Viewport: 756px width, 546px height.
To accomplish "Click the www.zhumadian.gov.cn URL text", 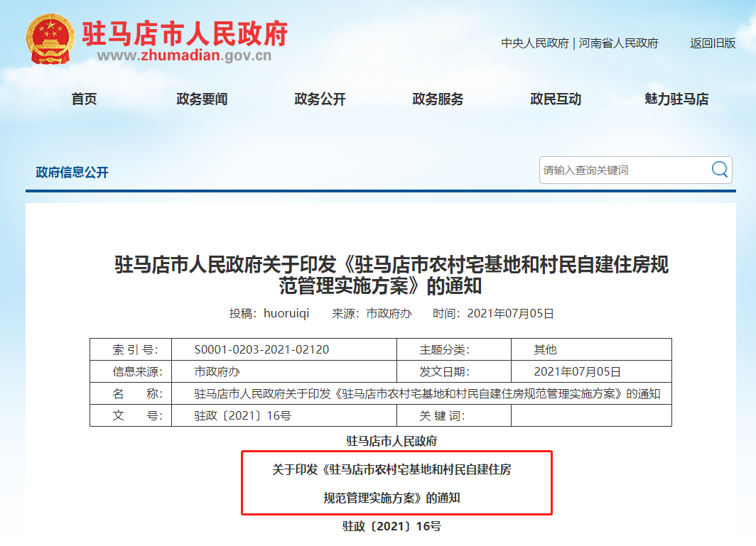I will 184,55.
